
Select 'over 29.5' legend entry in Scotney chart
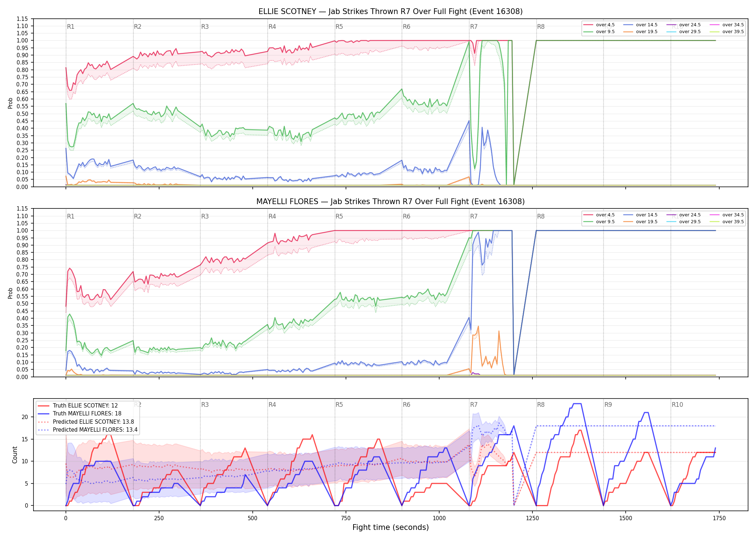coord(684,32)
